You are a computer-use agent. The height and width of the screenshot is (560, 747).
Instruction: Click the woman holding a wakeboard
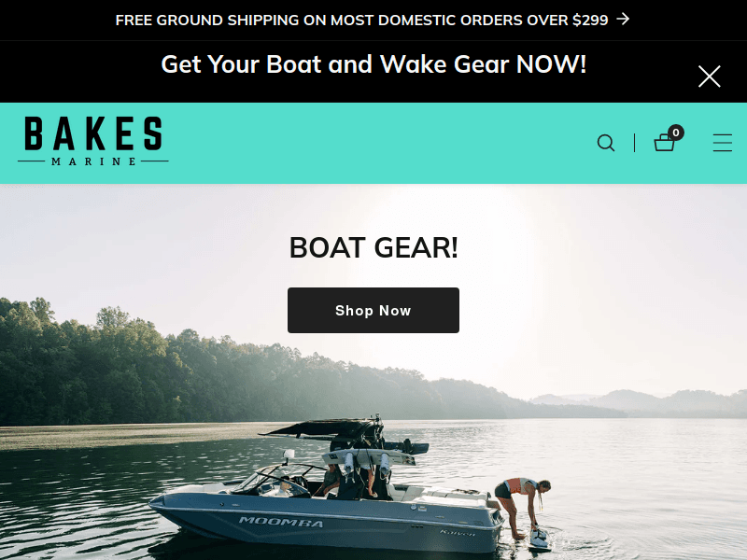[522, 508]
